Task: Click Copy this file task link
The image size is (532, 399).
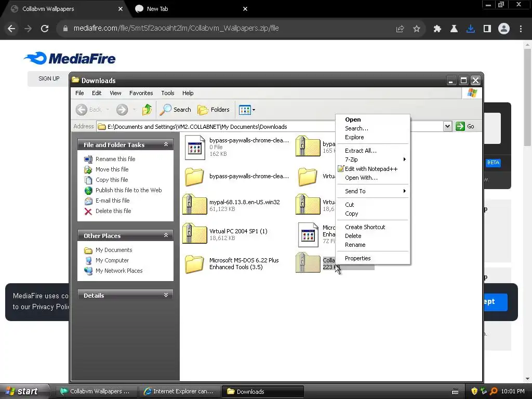Action: tap(112, 180)
